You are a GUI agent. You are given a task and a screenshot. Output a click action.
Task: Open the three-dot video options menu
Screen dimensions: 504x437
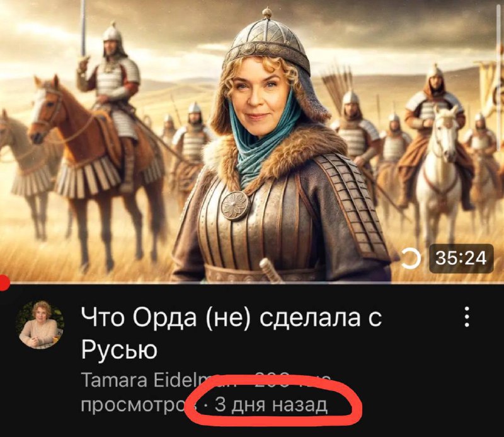[x=467, y=317]
